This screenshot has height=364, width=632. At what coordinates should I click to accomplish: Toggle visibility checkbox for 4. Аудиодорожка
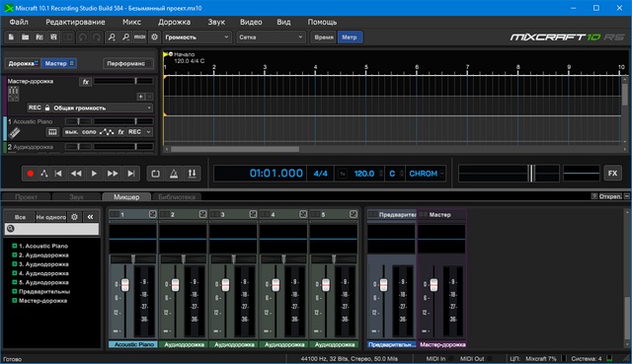tap(15, 273)
